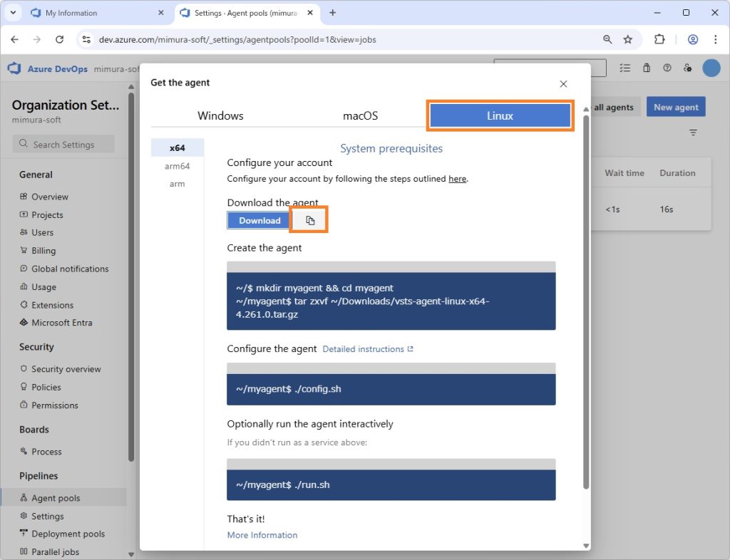Reload the page with the refresh icon
Screen dimensions: 730x560
59,39
